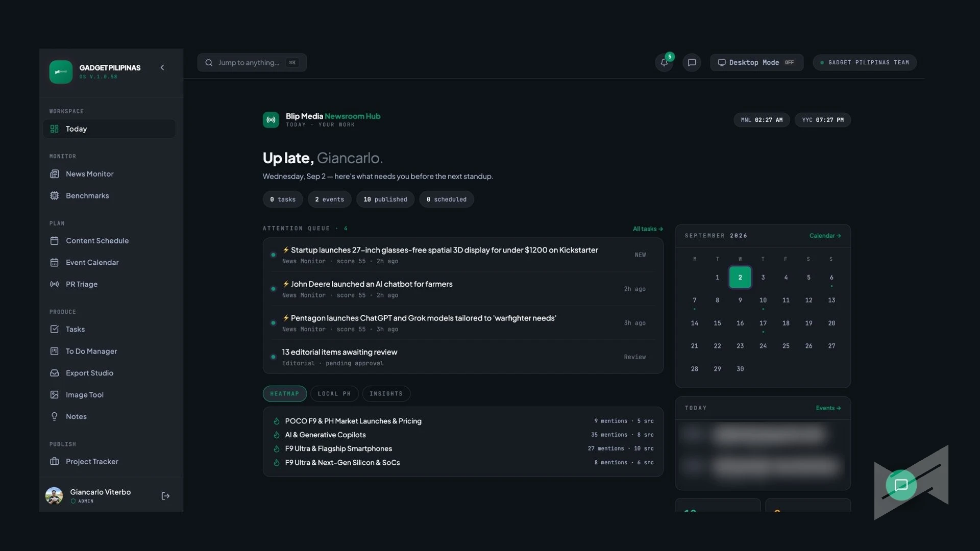Image resolution: width=980 pixels, height=551 pixels.
Task: Open notifications bell with 5 badge
Action: [664, 63]
